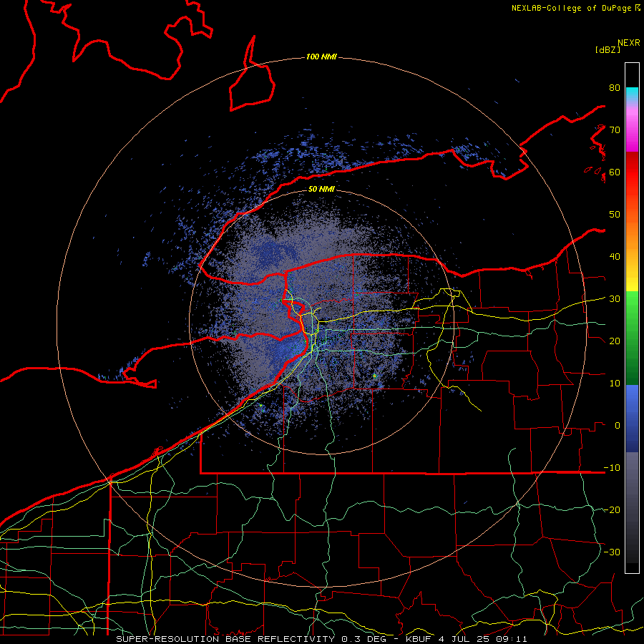Click the 0 dBZ scale value
The width and height of the screenshot is (644, 644).
click(618, 426)
